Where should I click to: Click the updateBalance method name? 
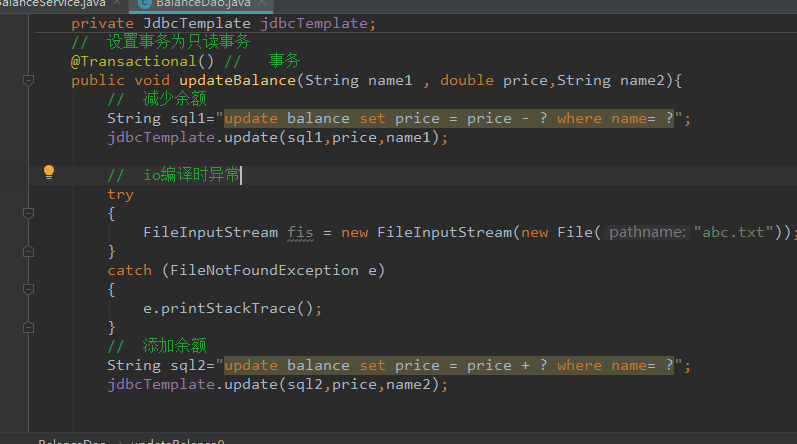(x=237, y=80)
